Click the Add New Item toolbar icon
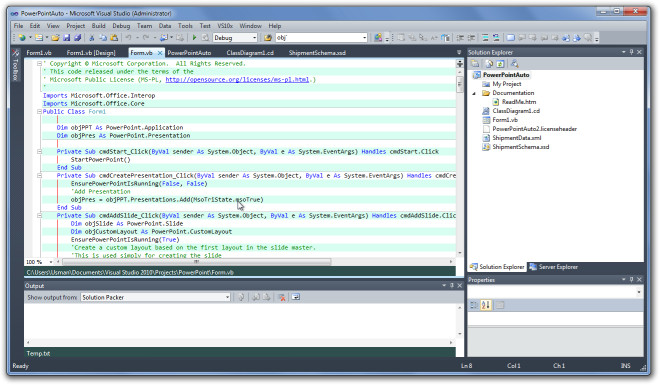The width and height of the screenshot is (660, 385). coord(39,38)
